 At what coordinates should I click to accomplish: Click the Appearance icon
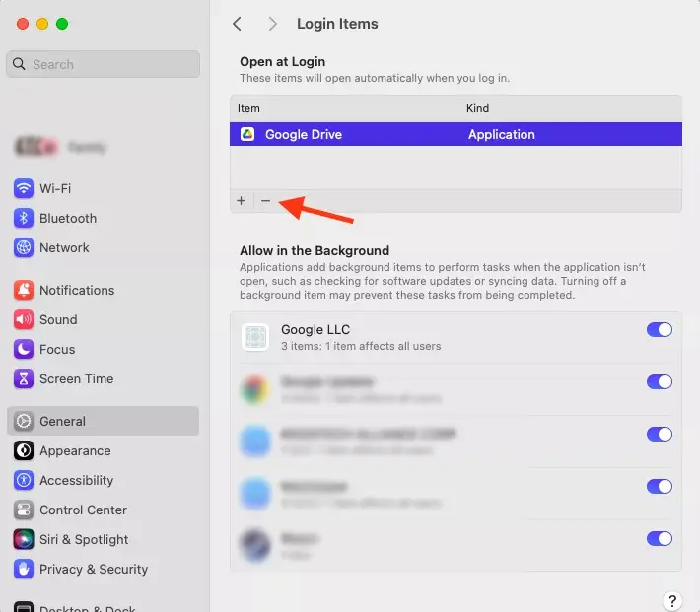click(24, 450)
